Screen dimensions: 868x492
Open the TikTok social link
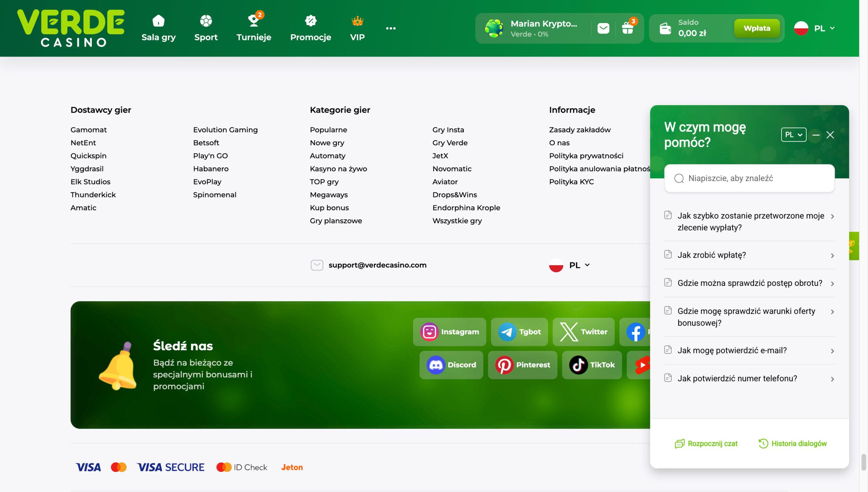pyautogui.click(x=592, y=365)
